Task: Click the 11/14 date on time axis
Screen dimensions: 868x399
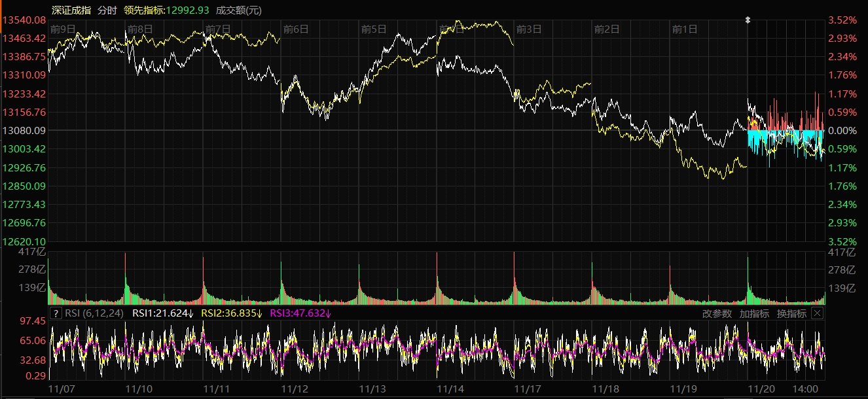Action: [x=450, y=389]
